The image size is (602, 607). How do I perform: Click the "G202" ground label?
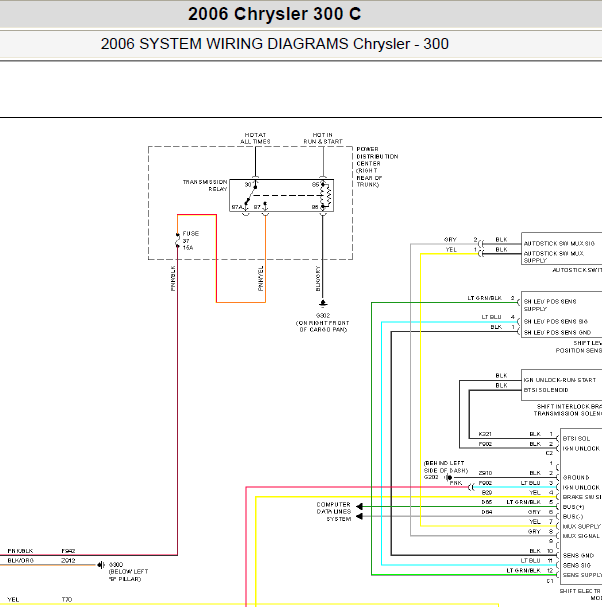click(x=431, y=477)
